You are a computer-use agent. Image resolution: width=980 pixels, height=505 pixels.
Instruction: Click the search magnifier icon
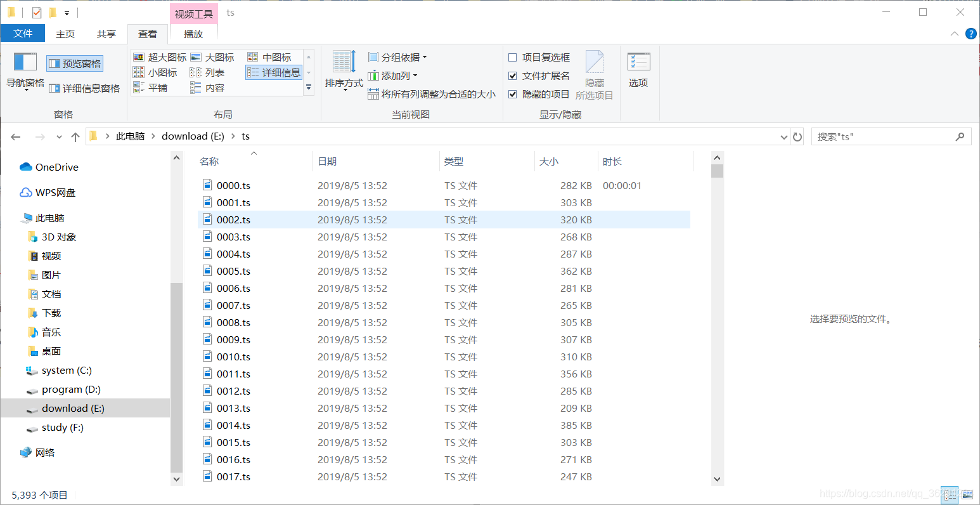coord(960,136)
